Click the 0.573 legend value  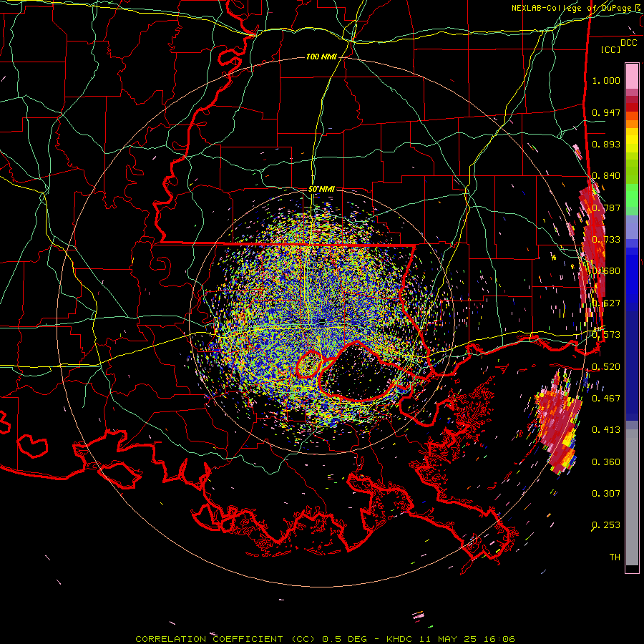click(606, 334)
